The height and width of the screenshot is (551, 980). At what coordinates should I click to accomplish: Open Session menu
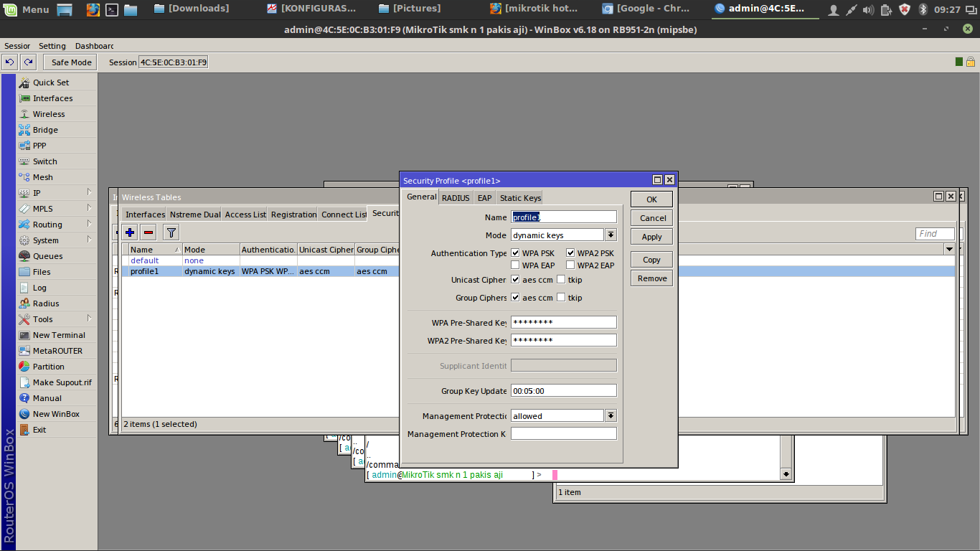(17, 46)
